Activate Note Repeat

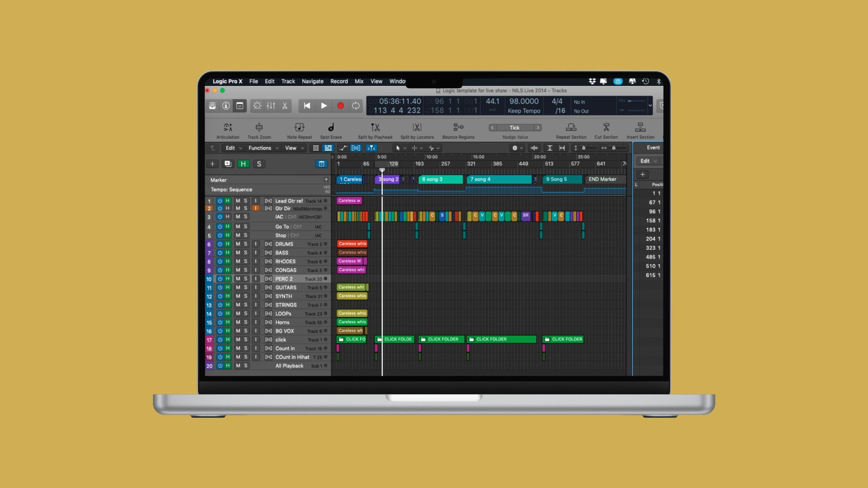coord(299,128)
